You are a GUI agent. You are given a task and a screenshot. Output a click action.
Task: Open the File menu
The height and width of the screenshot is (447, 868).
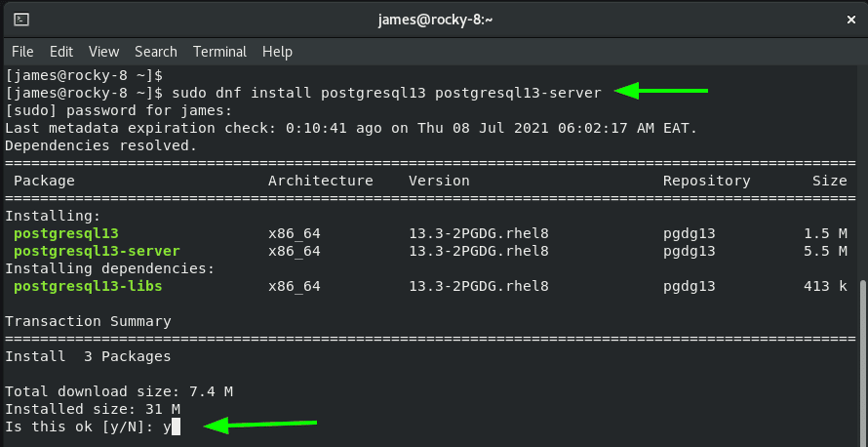point(22,52)
